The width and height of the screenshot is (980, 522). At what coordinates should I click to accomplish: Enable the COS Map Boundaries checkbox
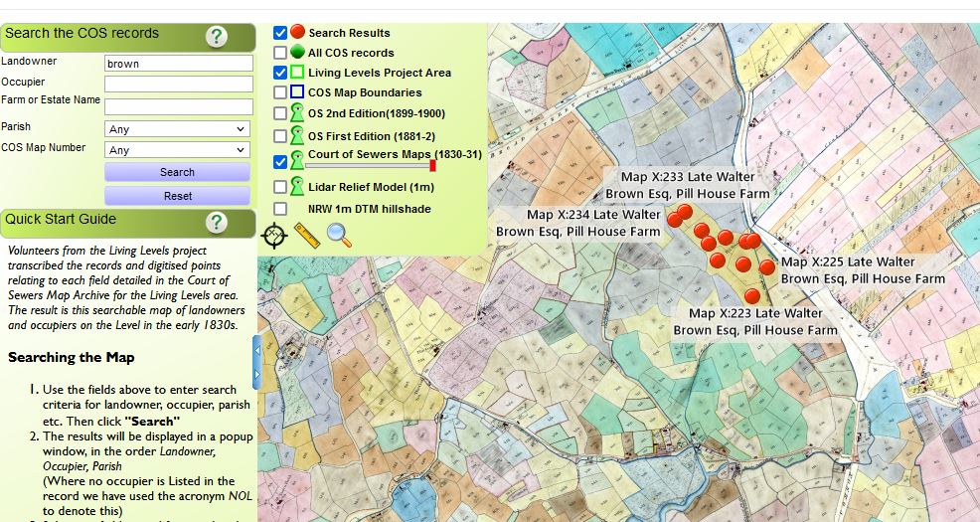tap(280, 92)
